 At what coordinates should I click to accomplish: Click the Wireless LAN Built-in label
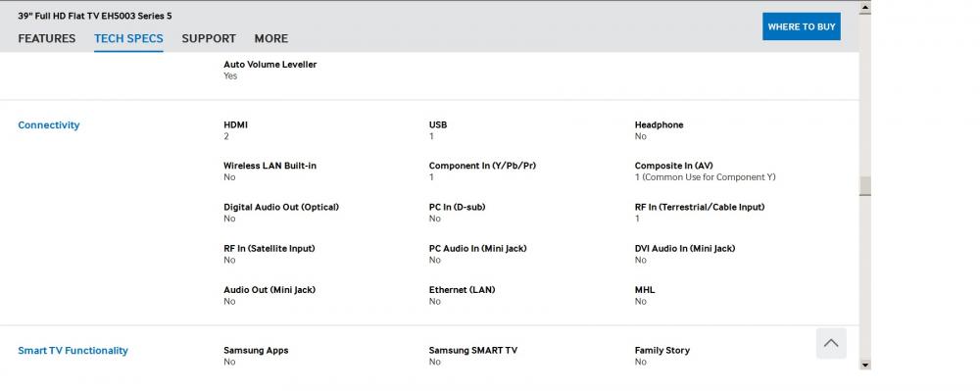click(270, 167)
